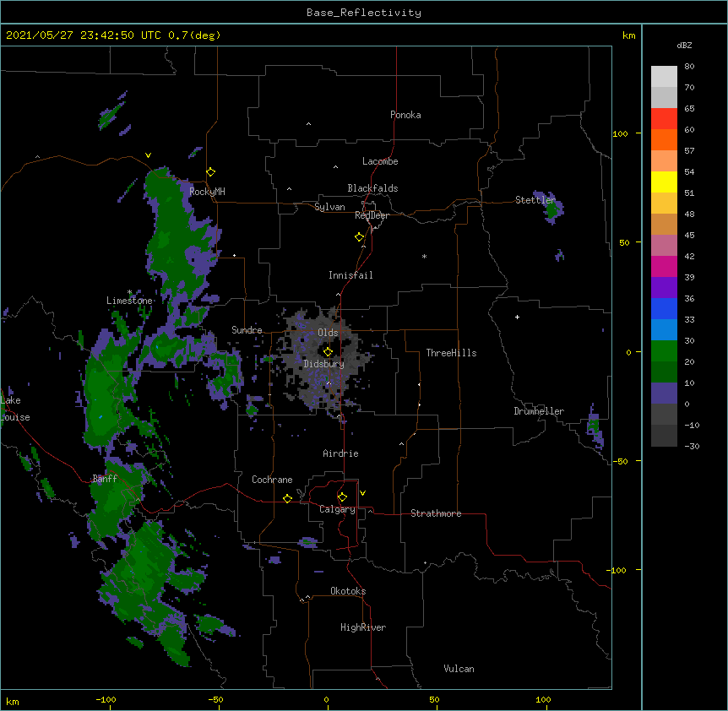The height and width of the screenshot is (711, 728).
Task: Click the 80 value on the dBZ legend
Action: [x=689, y=67]
